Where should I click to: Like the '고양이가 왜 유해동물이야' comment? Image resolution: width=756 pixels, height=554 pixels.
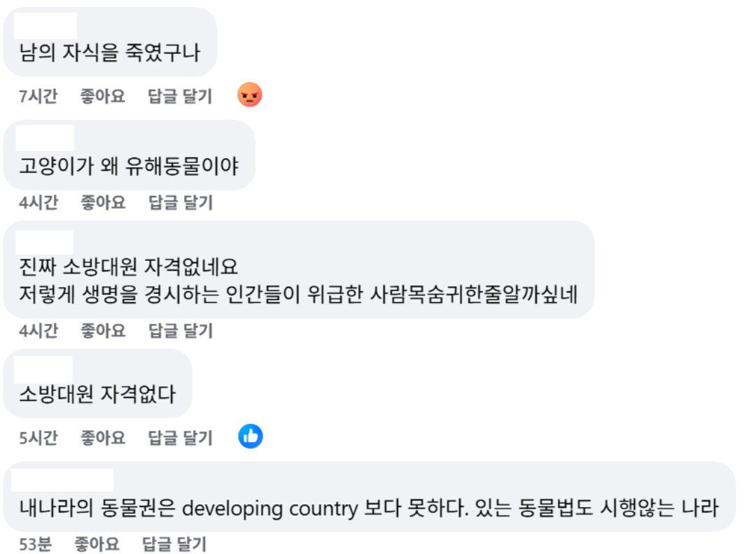coord(102,203)
